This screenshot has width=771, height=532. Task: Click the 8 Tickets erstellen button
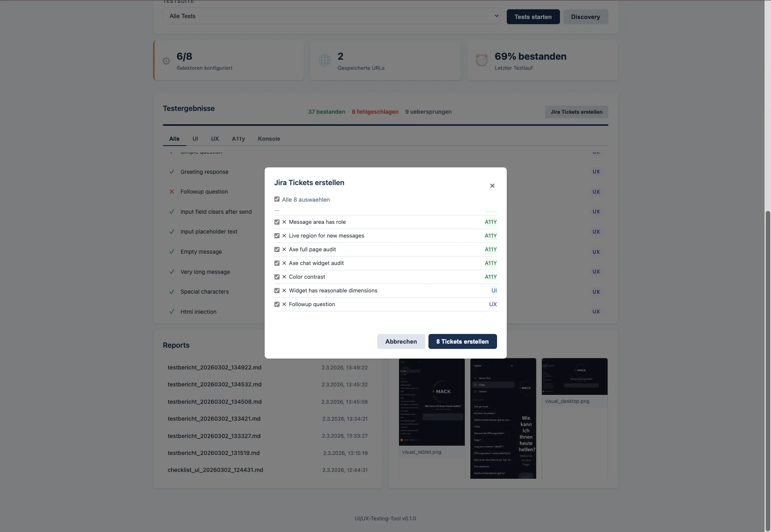click(462, 342)
